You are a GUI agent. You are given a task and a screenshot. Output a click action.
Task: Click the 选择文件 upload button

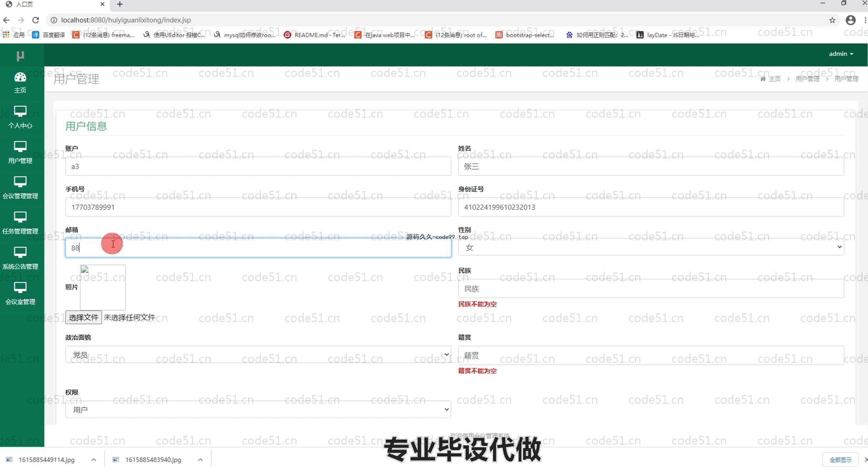pyautogui.click(x=83, y=317)
